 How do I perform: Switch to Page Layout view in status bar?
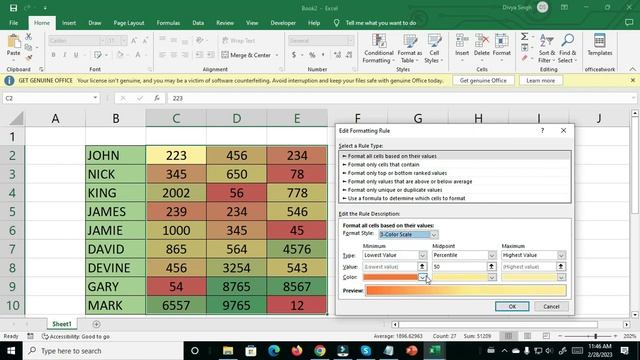pyautogui.click(x=527, y=336)
